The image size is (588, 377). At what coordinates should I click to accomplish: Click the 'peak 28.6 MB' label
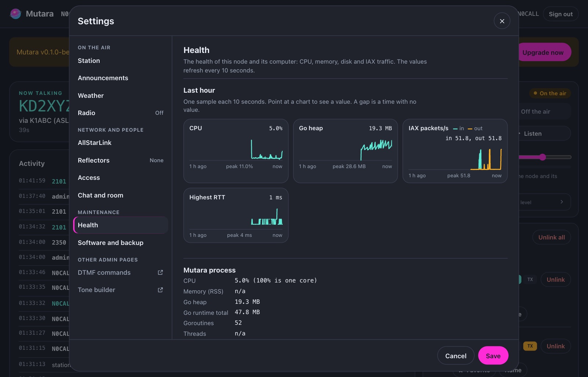click(349, 166)
